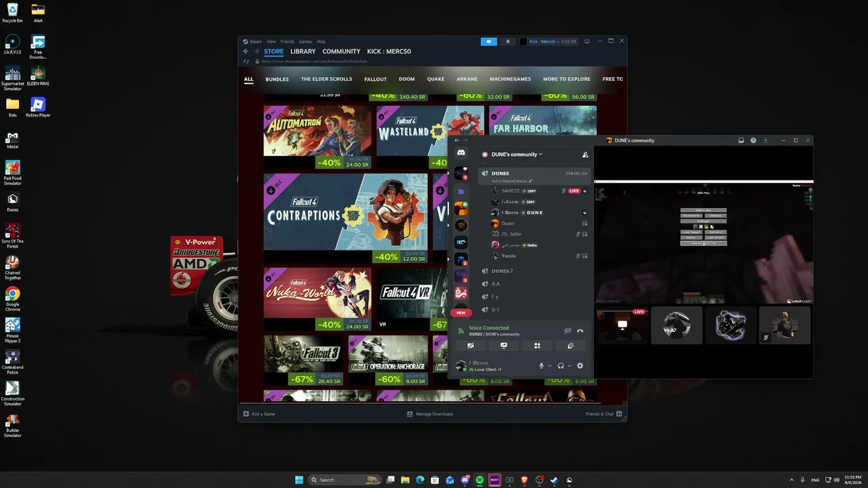
Task: Open the Fallout 3 game card
Action: [x=303, y=361]
